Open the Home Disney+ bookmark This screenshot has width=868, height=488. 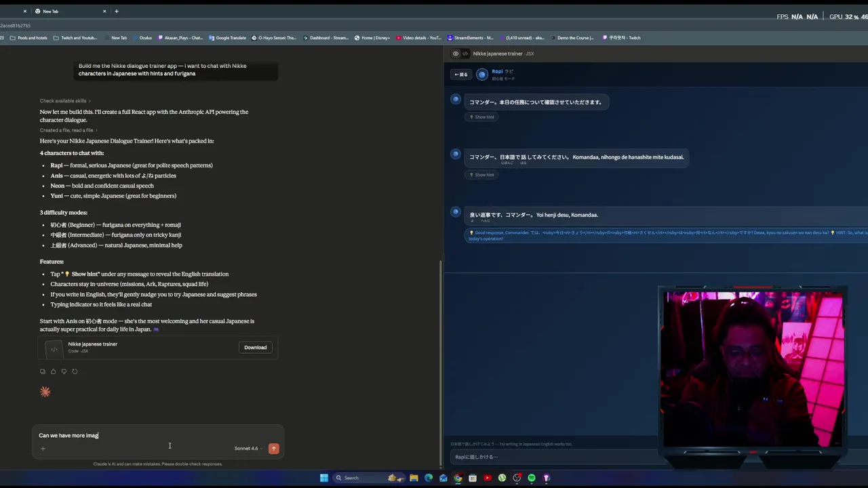372,38
